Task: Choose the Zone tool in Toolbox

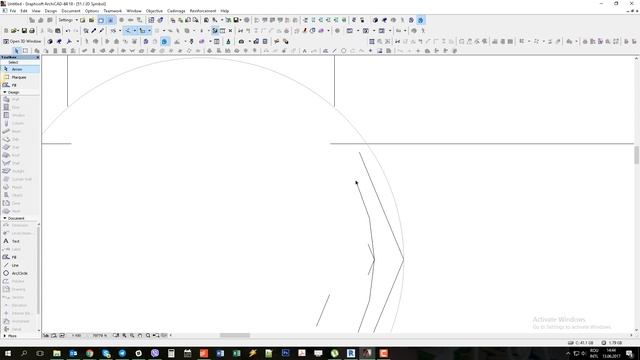Action: (x=20, y=203)
